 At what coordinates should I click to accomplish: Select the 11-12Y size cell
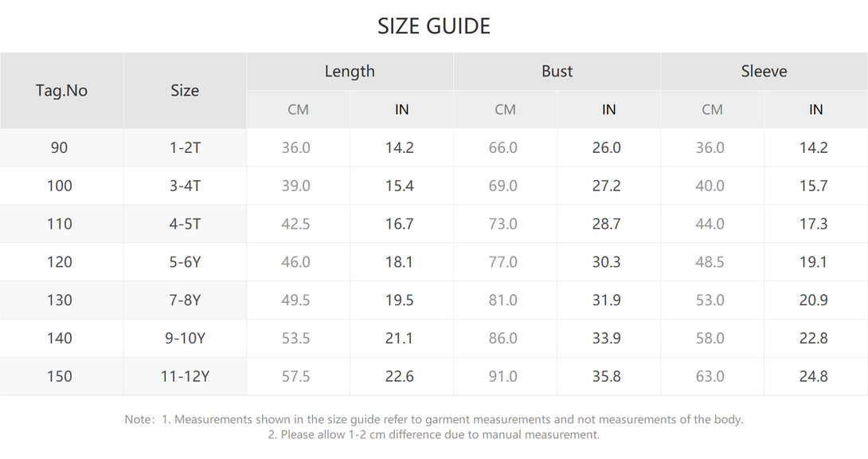pos(184,376)
